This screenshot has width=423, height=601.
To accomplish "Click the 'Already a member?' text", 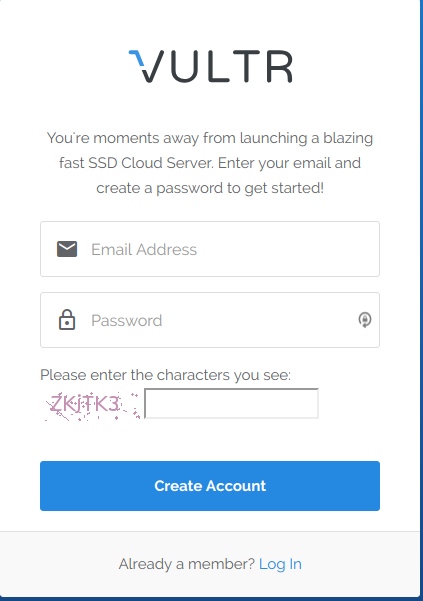I will (x=187, y=564).
